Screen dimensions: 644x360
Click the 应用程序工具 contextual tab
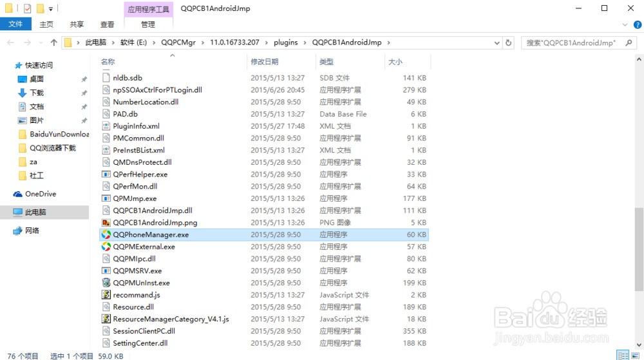[148, 9]
